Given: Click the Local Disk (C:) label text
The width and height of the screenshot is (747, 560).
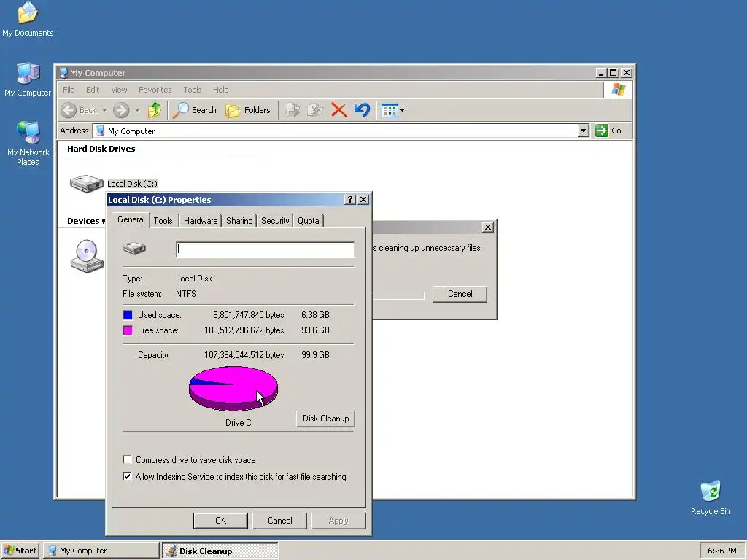Looking at the screenshot, I should [x=132, y=184].
